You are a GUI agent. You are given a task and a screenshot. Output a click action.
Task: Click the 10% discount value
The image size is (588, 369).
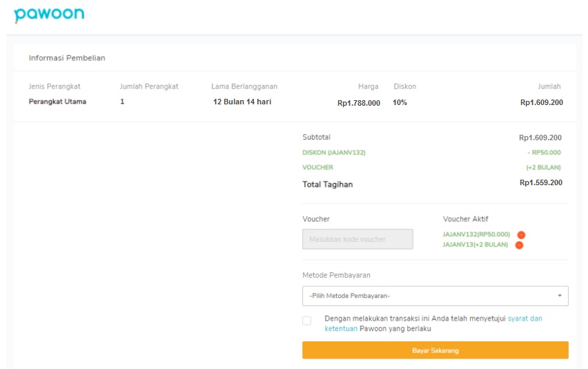coord(400,102)
